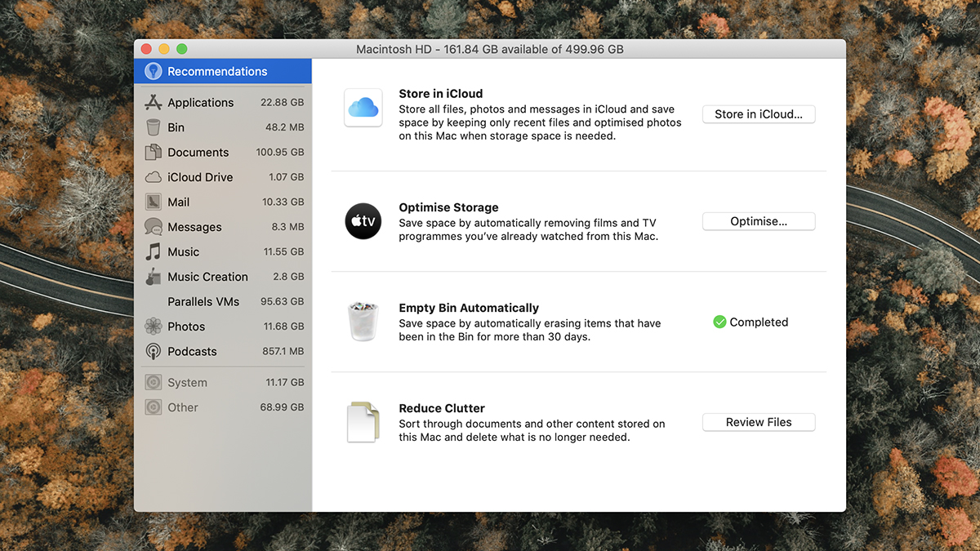Click the greyed System label
The image size is (980, 551).
[x=187, y=382]
